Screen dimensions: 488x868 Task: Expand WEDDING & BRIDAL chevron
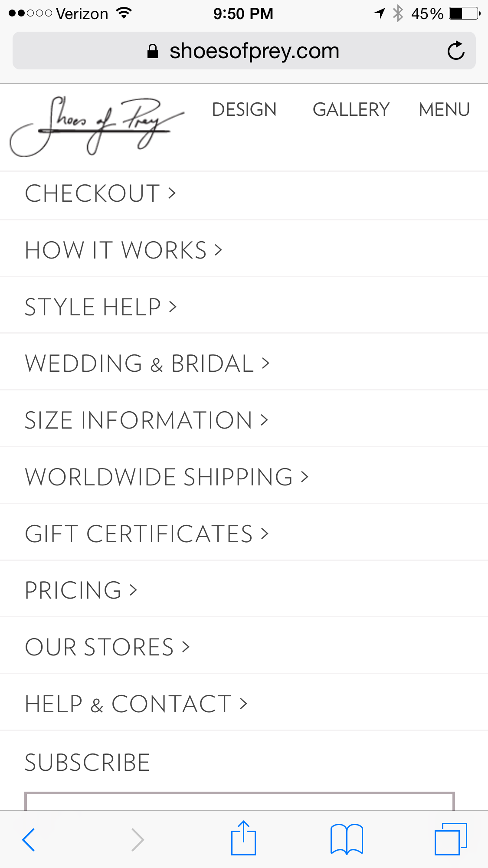coord(265,364)
